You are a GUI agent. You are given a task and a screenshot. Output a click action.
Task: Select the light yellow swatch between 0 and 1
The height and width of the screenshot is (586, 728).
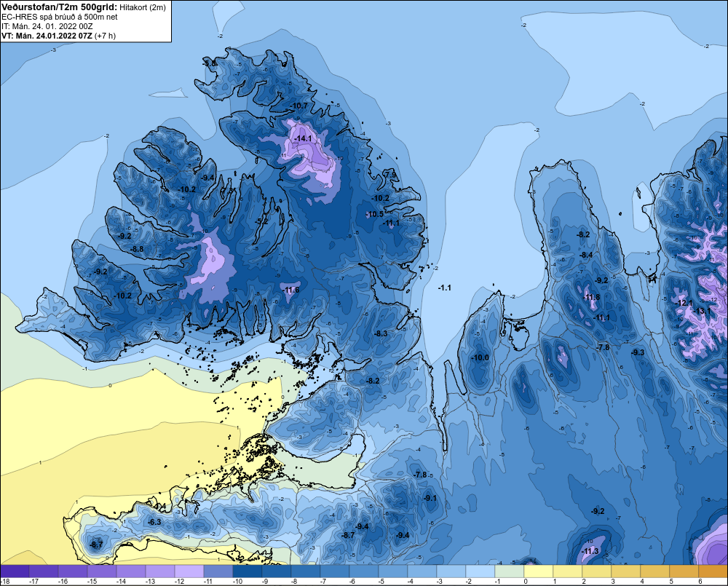(x=539, y=571)
